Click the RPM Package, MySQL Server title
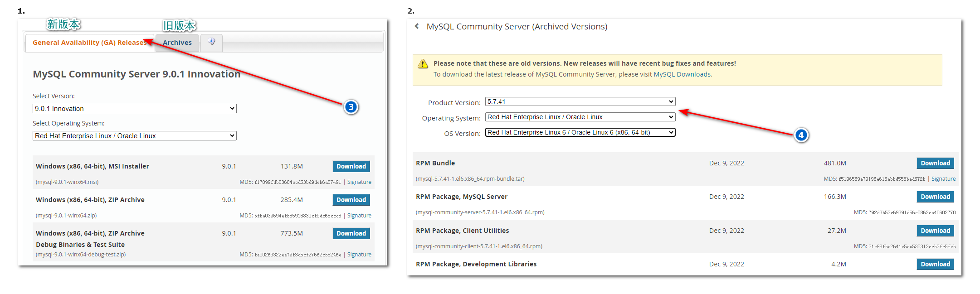The height and width of the screenshot is (294, 980). (462, 197)
